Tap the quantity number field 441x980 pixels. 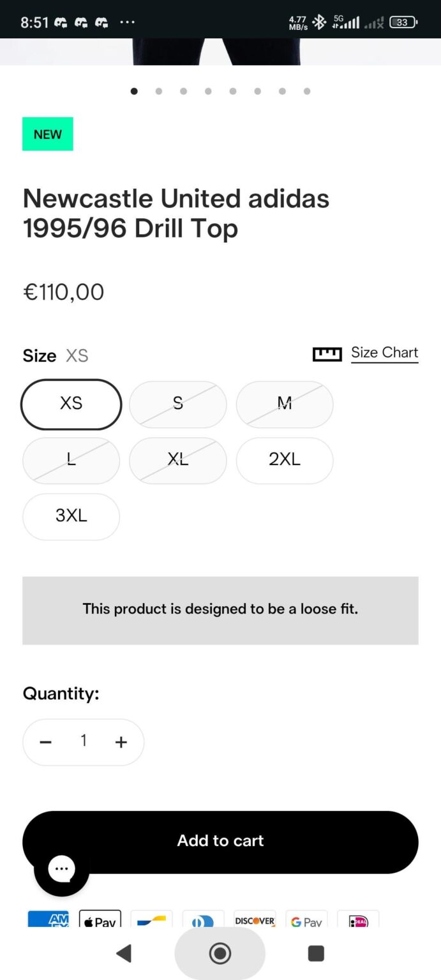[x=83, y=741]
